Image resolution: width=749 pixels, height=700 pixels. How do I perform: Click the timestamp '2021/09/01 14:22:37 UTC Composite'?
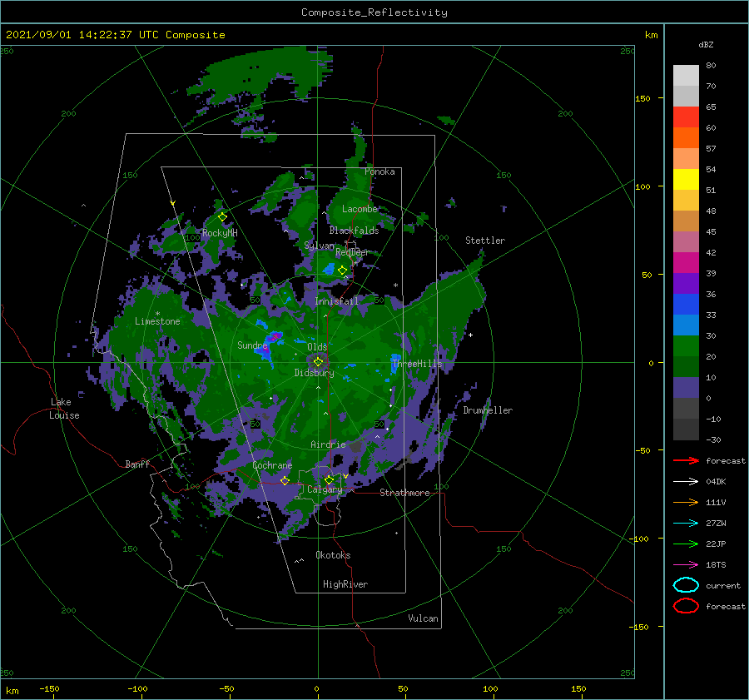click(x=115, y=35)
